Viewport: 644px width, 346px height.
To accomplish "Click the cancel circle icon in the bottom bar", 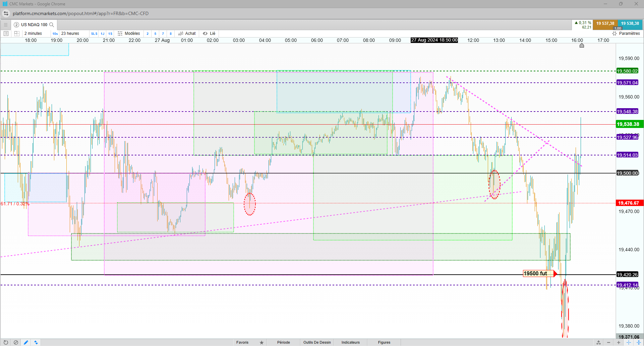I will 16,342.
